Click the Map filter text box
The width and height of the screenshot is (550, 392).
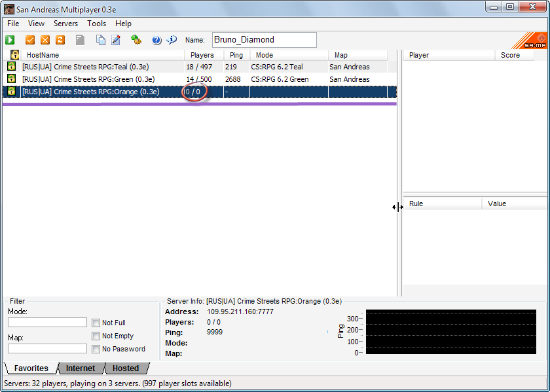(x=47, y=349)
